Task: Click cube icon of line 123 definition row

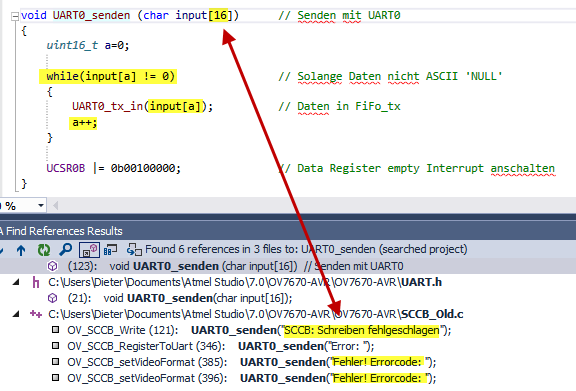Action: (53, 266)
